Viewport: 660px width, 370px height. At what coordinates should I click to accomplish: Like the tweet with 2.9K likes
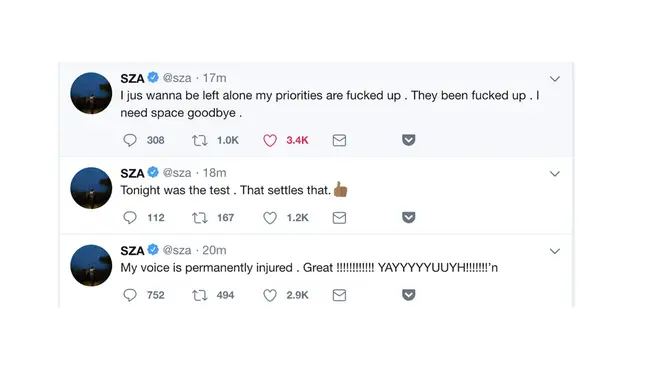click(x=270, y=295)
